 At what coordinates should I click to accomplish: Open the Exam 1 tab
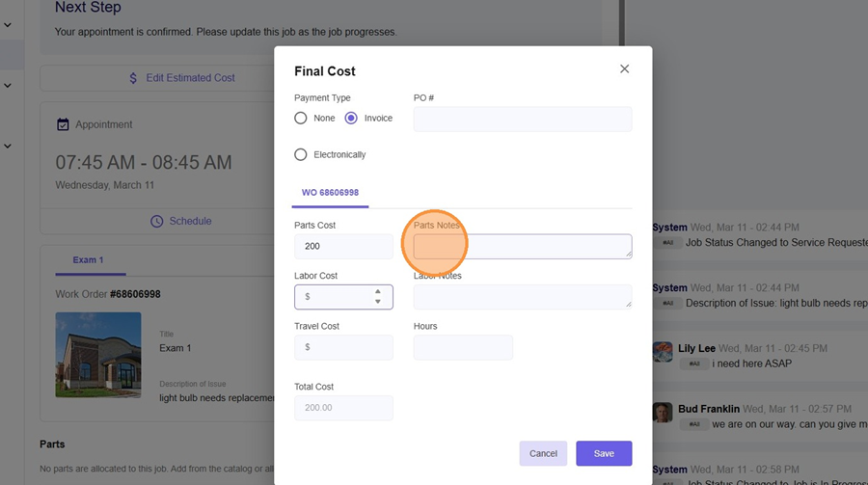pyautogui.click(x=87, y=260)
